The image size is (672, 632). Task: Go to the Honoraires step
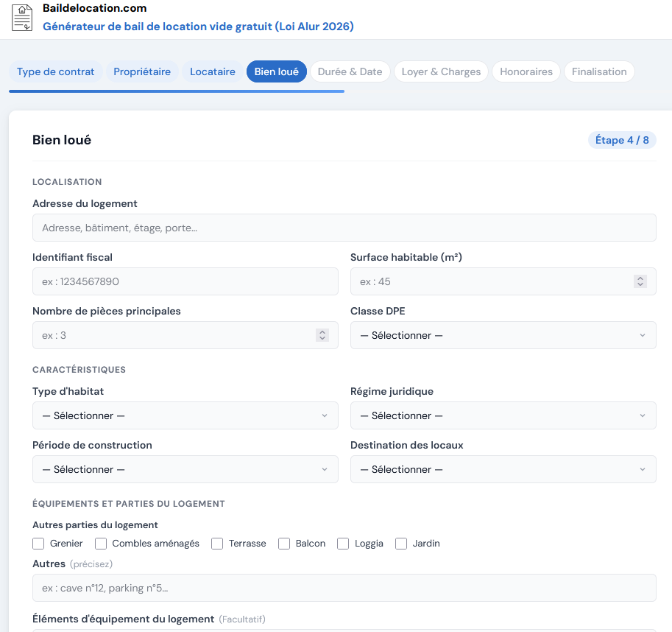526,71
